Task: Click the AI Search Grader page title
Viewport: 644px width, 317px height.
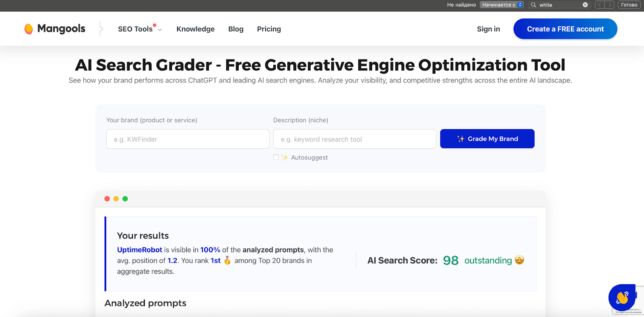Action: 320,65
